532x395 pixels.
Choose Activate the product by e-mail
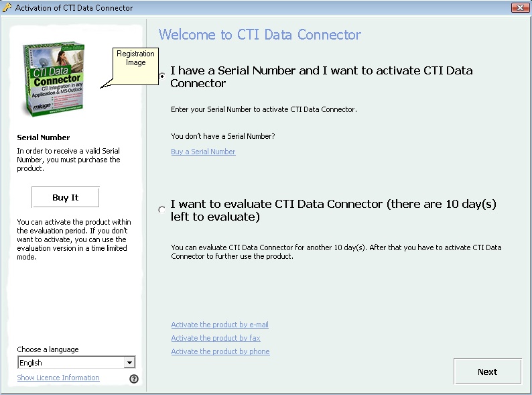coord(220,325)
